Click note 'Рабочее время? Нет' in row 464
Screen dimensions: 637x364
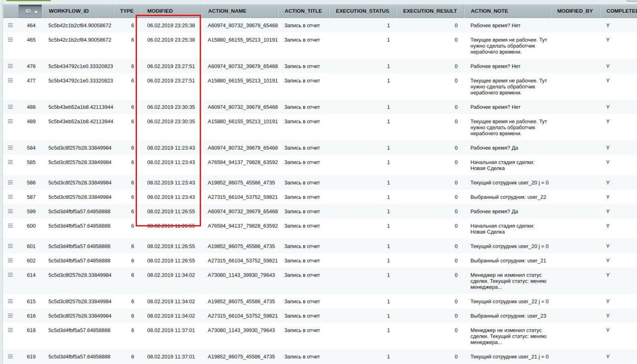coord(495,25)
